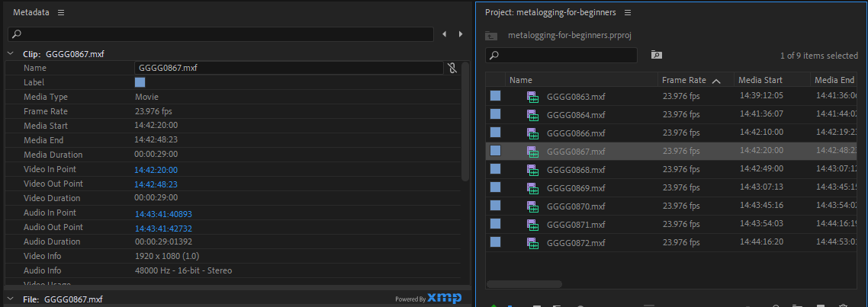Click the Media Duration value 00:00:29:00
This screenshot has width=868, height=307.
pos(156,155)
